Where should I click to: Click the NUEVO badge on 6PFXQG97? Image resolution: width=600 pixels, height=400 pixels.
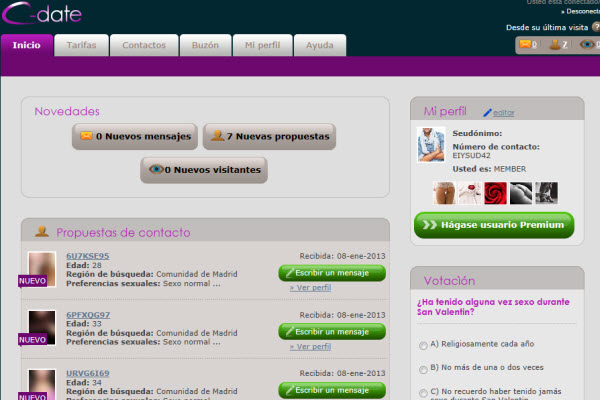[33, 340]
